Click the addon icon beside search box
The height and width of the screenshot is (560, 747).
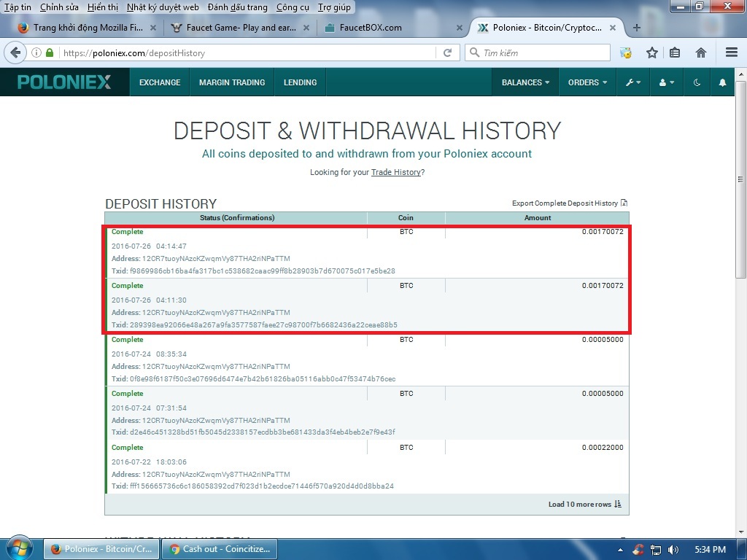click(625, 52)
